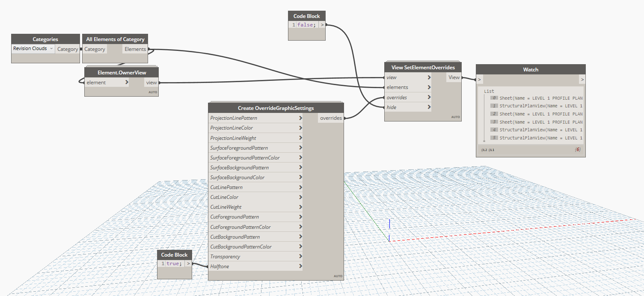Click the Halftone input port
This screenshot has height=296, width=644.
220,266
